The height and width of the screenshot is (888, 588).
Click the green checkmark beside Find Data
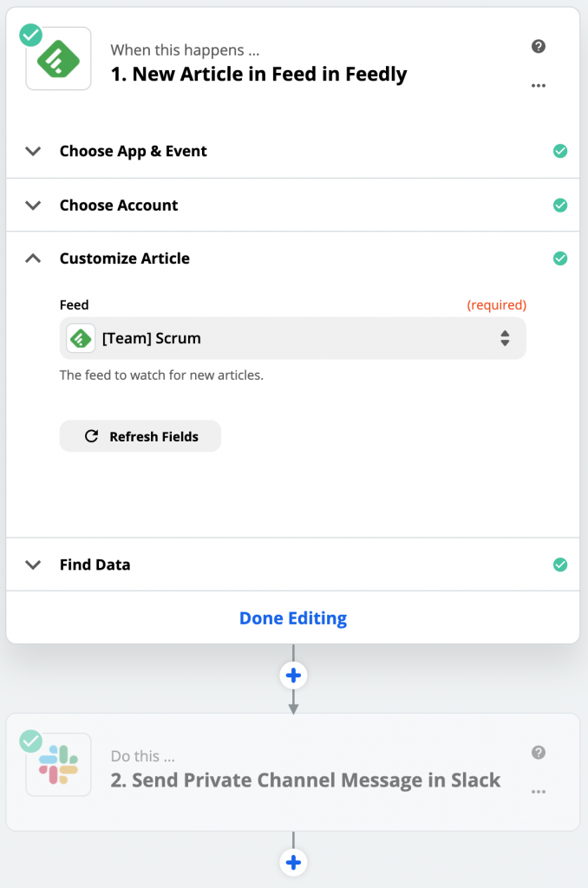560,565
